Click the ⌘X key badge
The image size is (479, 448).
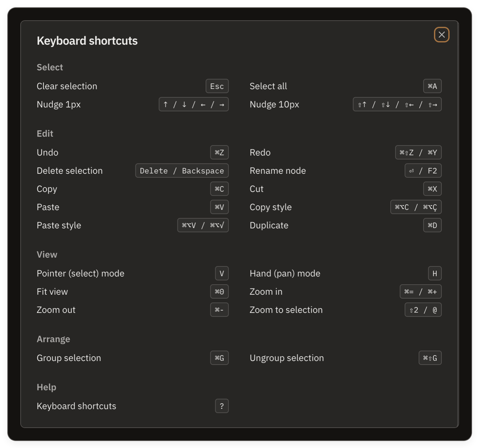pos(432,189)
